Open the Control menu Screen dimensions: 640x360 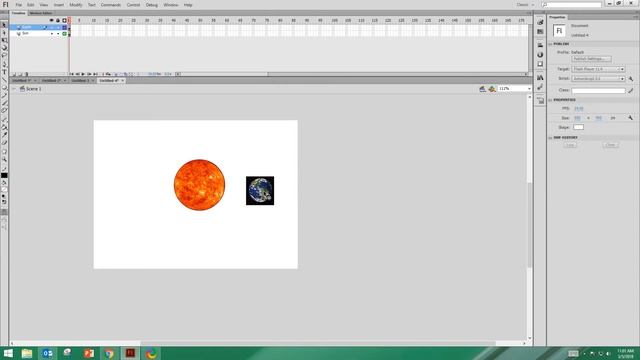(133, 5)
